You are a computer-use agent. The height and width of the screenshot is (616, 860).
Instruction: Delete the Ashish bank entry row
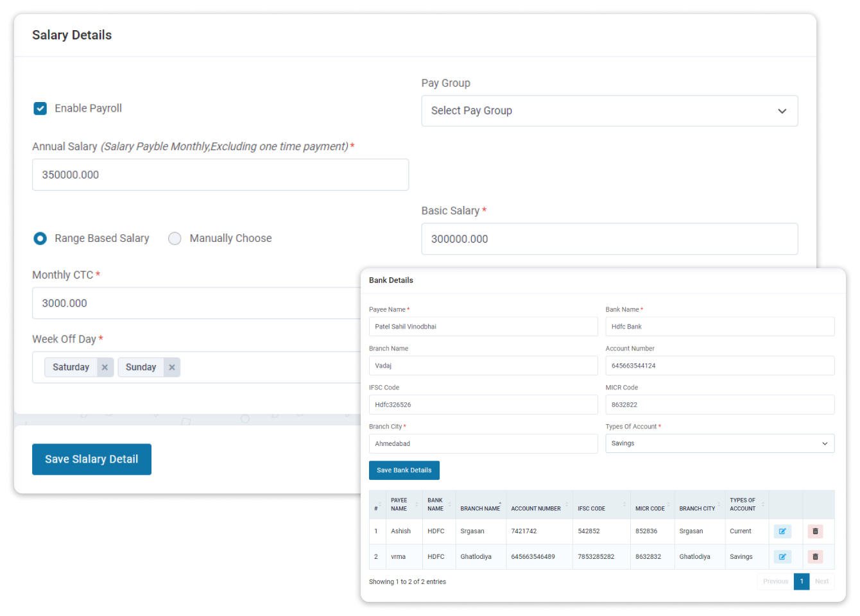(x=815, y=531)
